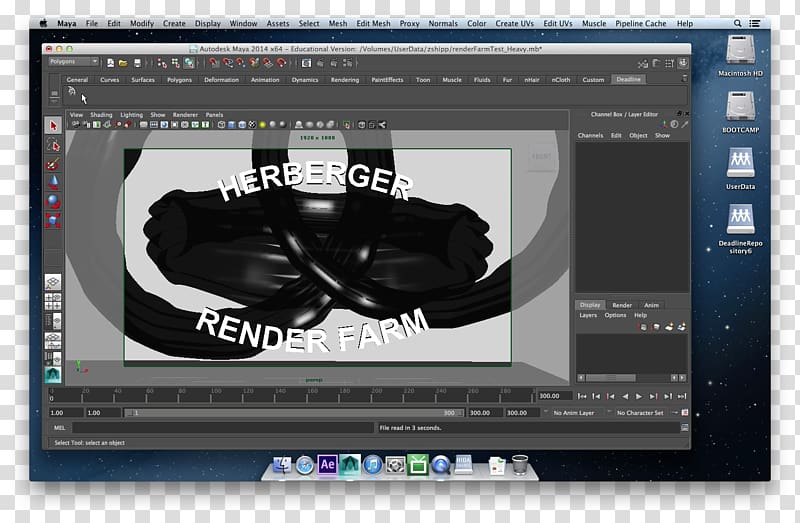The height and width of the screenshot is (523, 800).
Task: Toggle smooth shade all in viewport toolbar
Action: point(232,124)
